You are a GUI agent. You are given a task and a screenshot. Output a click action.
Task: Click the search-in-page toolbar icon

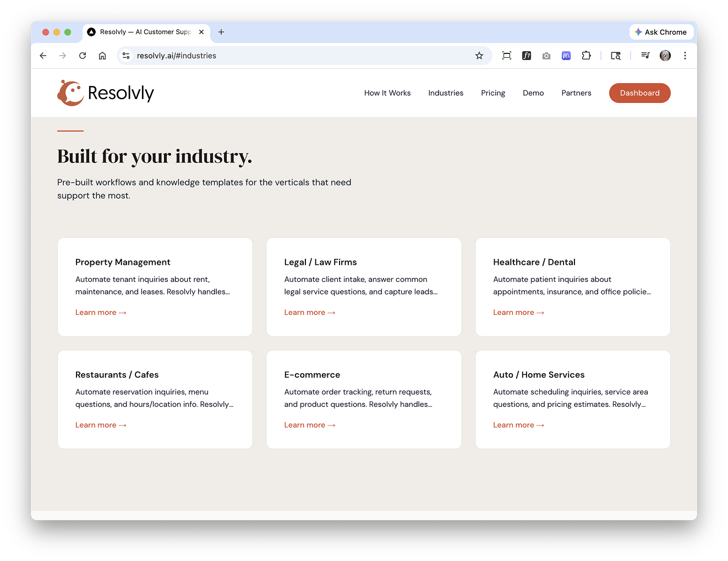(x=615, y=56)
